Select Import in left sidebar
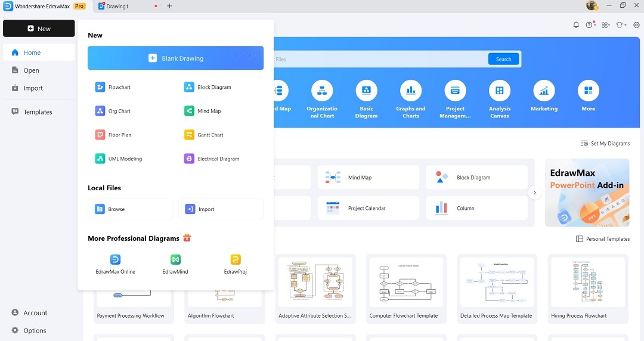Viewport: 644px width, 341px height. point(39,88)
